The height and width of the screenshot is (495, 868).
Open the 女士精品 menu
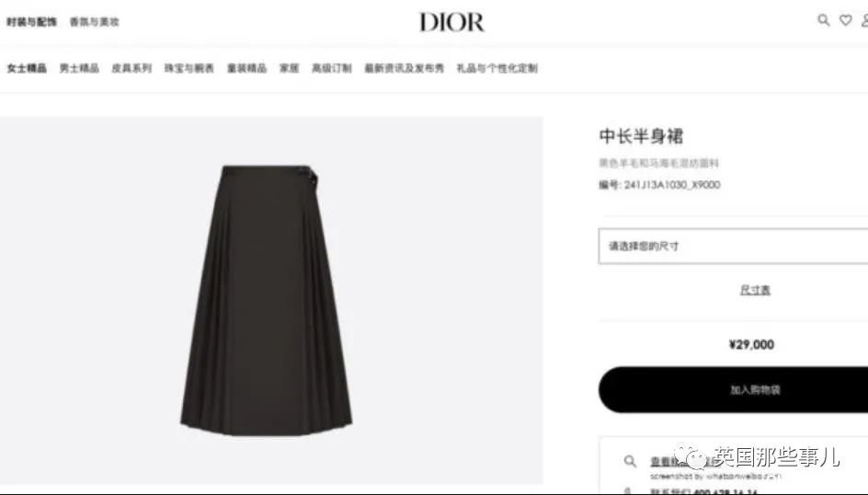point(27,68)
